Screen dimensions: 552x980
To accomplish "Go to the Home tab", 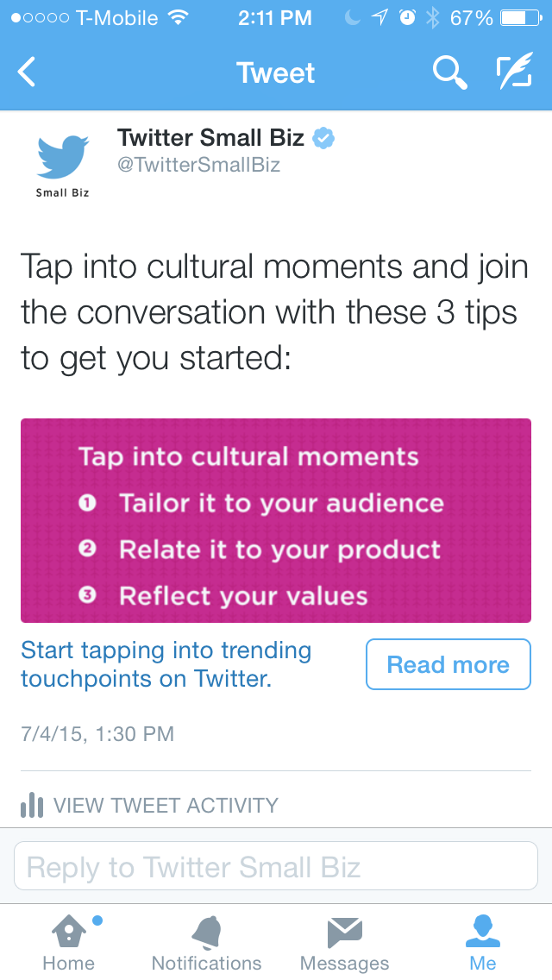I will pos(69,943).
